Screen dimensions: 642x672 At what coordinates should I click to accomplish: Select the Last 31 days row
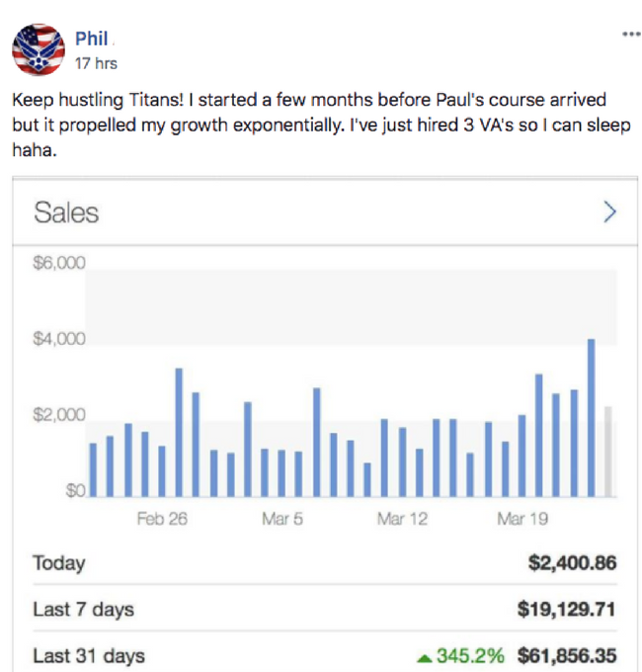pos(325,655)
